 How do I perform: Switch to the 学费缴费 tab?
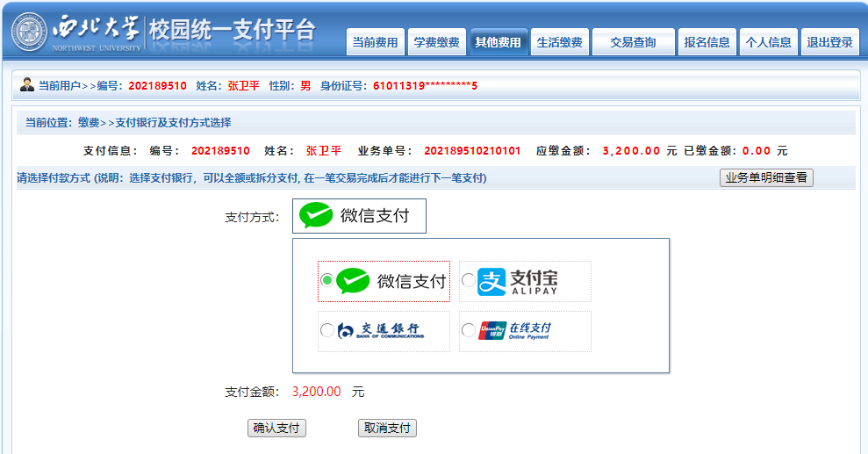tap(436, 42)
